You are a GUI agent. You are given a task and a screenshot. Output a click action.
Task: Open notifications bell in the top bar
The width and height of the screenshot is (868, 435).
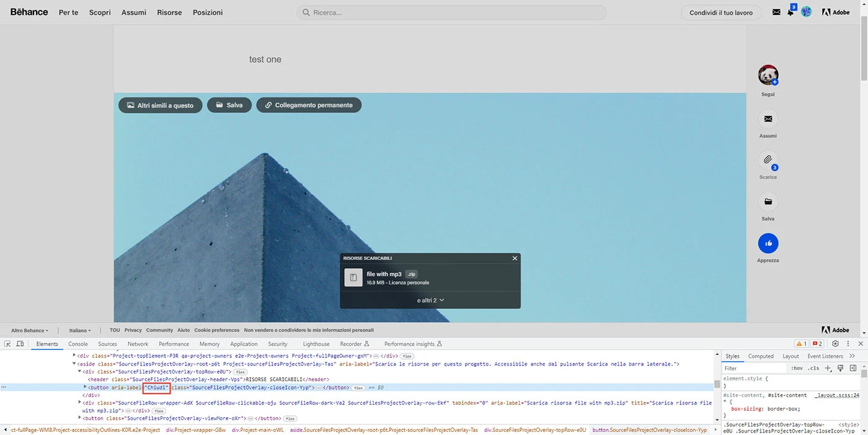click(790, 12)
